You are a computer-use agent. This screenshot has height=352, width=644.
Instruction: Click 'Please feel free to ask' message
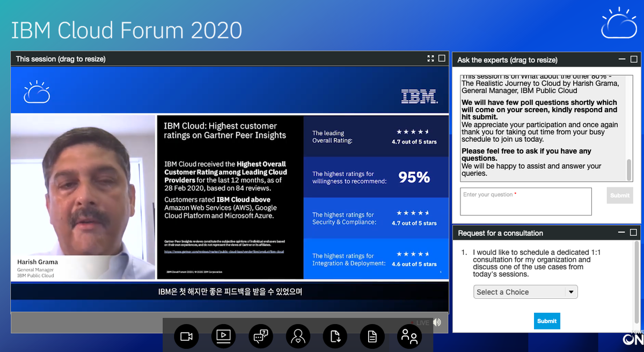pyautogui.click(x=526, y=155)
